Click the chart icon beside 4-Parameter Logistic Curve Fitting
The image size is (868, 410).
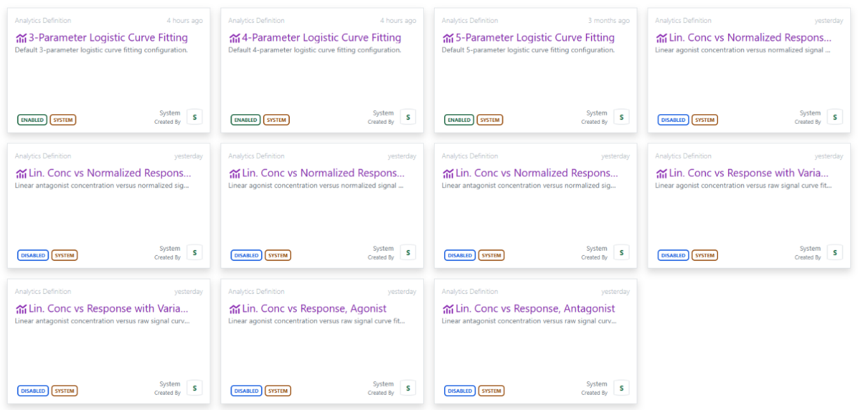pyautogui.click(x=235, y=38)
